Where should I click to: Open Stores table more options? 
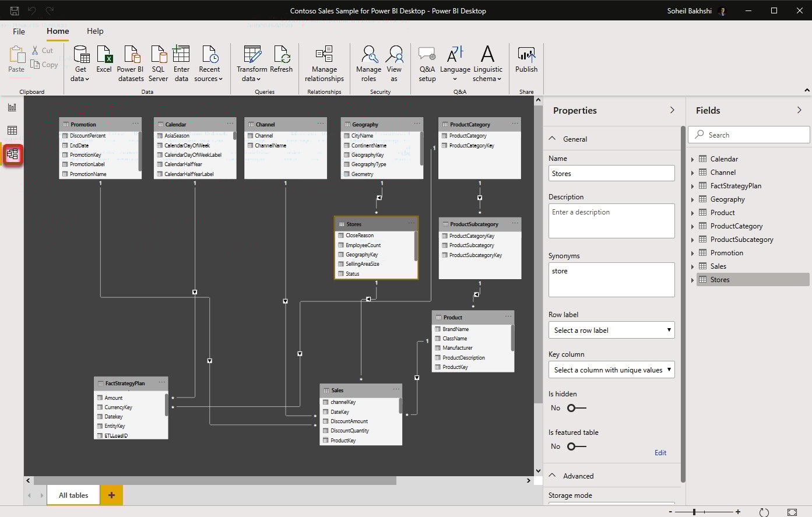(x=412, y=223)
